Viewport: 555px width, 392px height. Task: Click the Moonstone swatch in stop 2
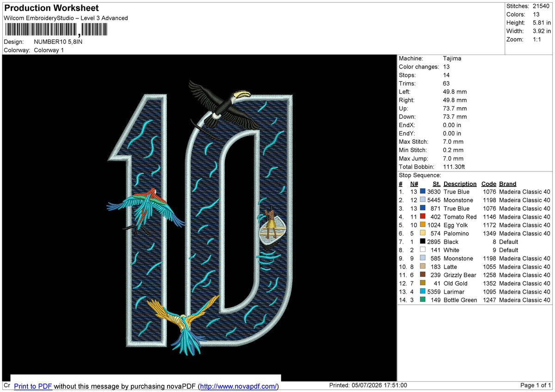coord(423,200)
